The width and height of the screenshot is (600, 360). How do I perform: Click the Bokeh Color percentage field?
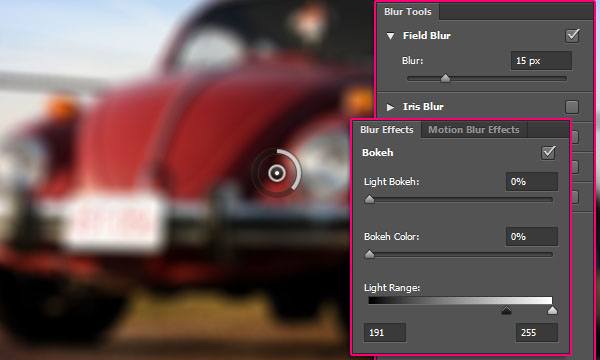pyautogui.click(x=532, y=236)
